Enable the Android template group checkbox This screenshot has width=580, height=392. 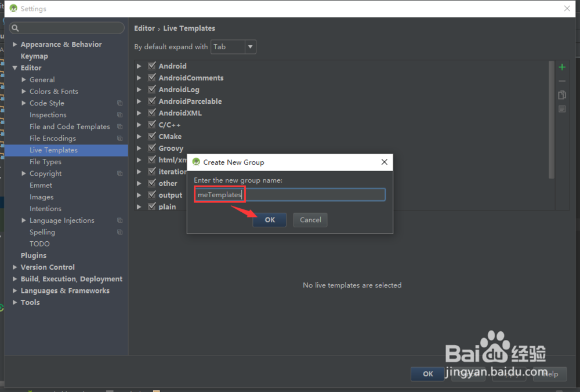coord(151,66)
